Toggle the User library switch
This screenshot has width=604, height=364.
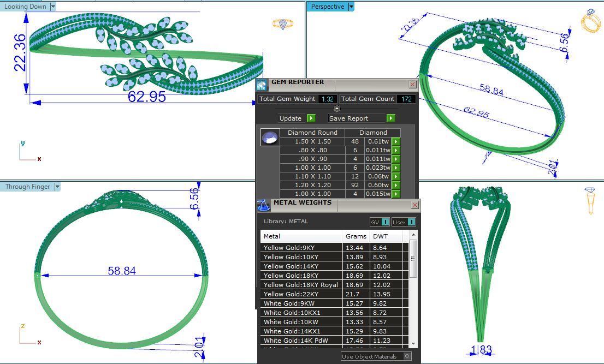[x=411, y=222]
